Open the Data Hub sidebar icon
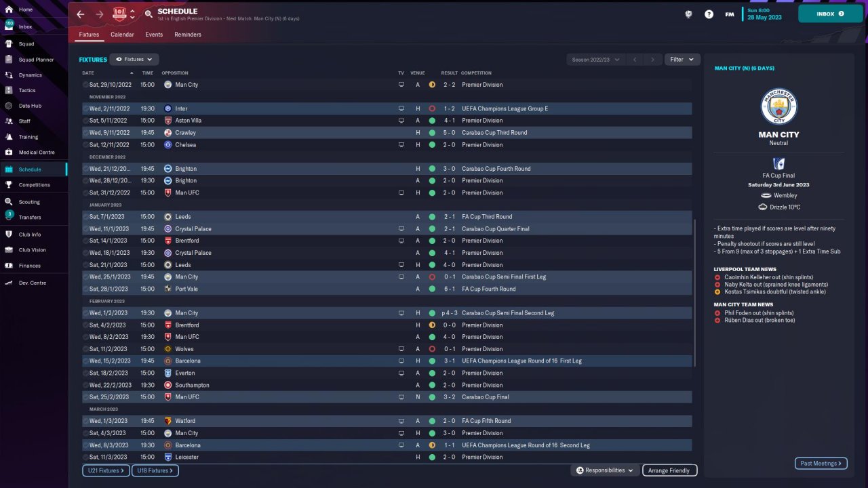The image size is (868, 488). pyautogui.click(x=9, y=106)
